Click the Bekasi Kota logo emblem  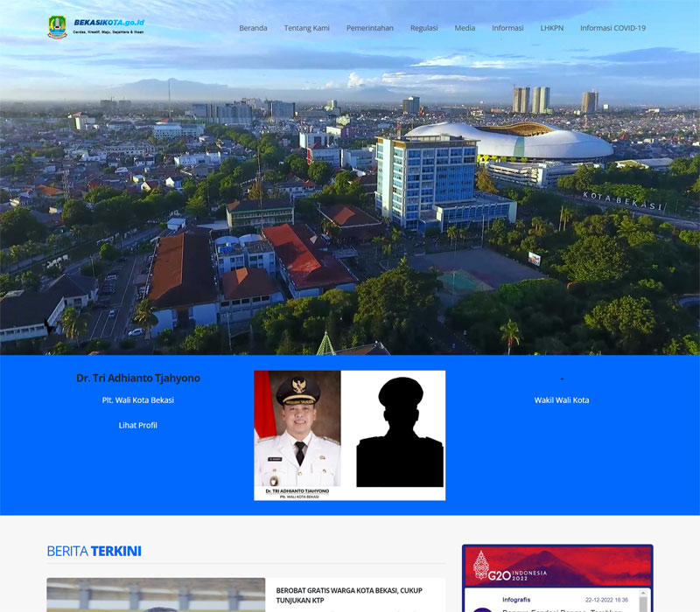57,27
